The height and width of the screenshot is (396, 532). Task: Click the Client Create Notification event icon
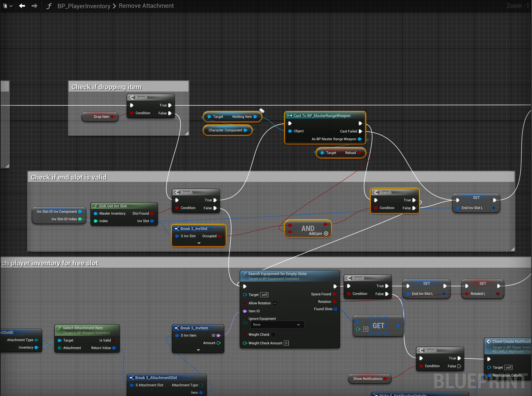489,341
